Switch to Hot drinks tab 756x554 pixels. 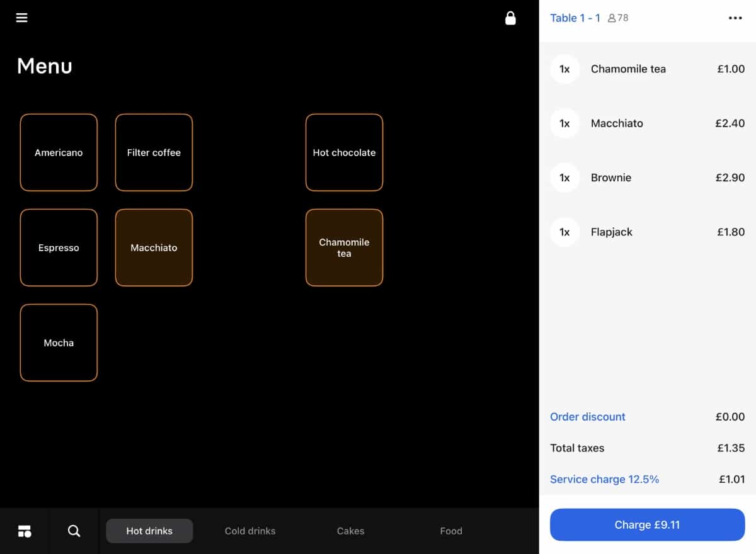149,531
